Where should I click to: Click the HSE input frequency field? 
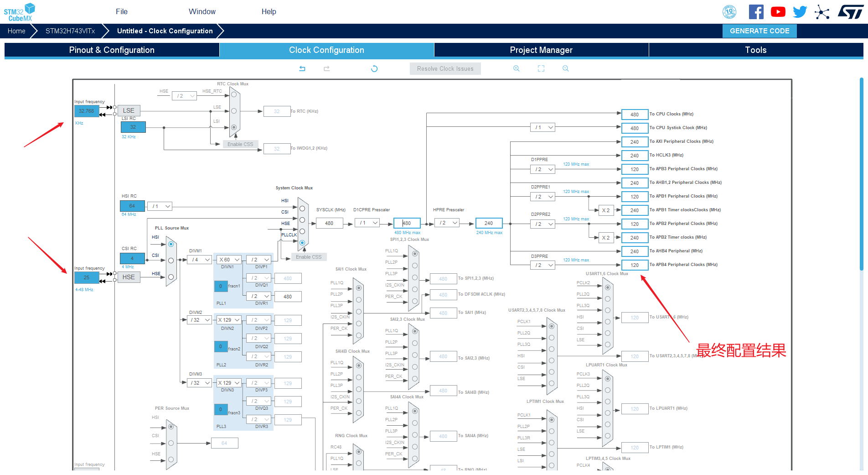click(87, 277)
